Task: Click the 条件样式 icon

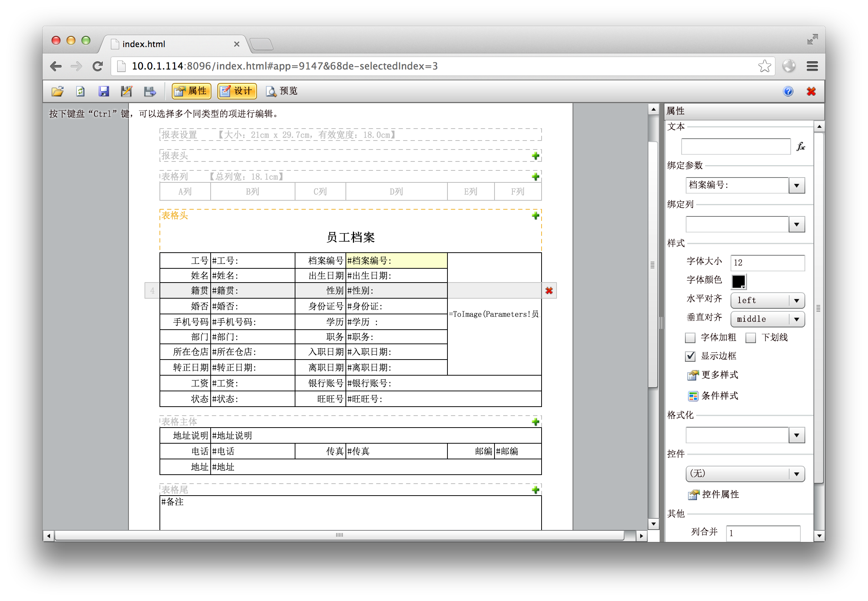Action: 693,396
